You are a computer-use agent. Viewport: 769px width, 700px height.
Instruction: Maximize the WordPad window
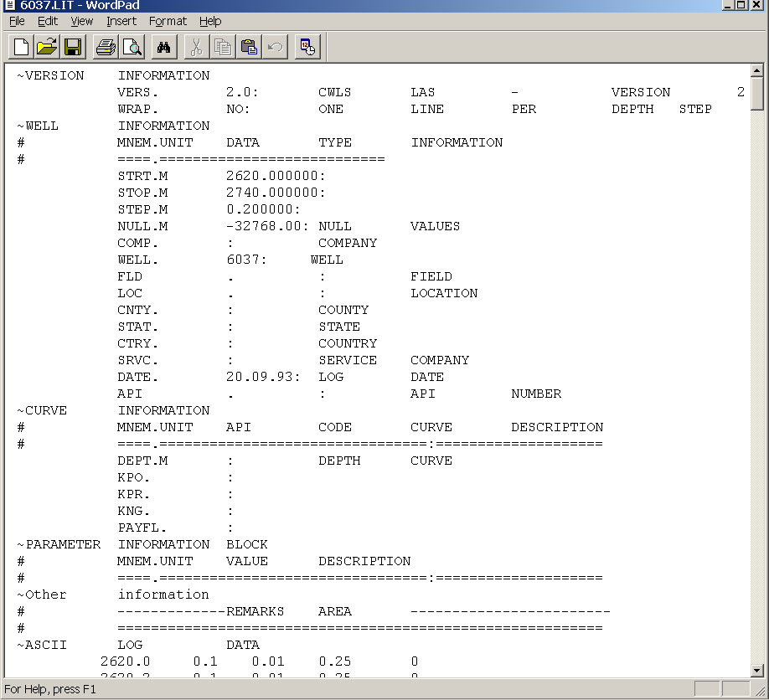coord(741,5)
